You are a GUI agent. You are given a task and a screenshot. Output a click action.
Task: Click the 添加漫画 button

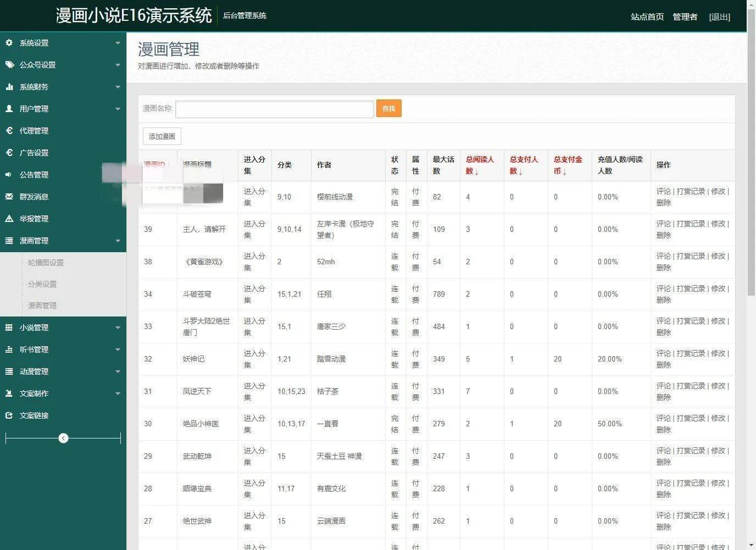click(x=162, y=136)
